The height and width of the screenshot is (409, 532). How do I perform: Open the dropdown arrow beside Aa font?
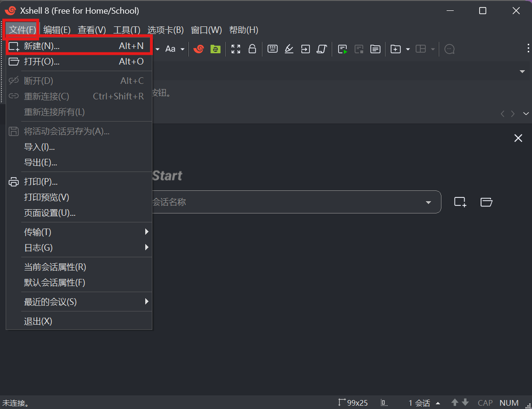(x=183, y=49)
